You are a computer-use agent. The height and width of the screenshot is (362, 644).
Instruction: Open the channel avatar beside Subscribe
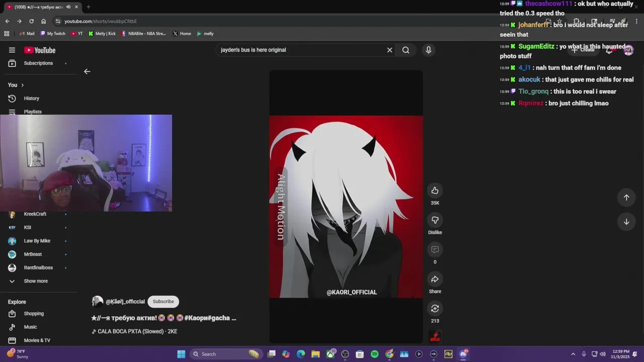97,301
